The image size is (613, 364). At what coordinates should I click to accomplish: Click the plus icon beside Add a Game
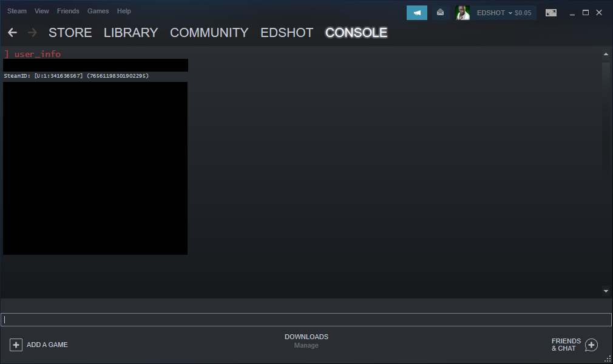[16, 345]
